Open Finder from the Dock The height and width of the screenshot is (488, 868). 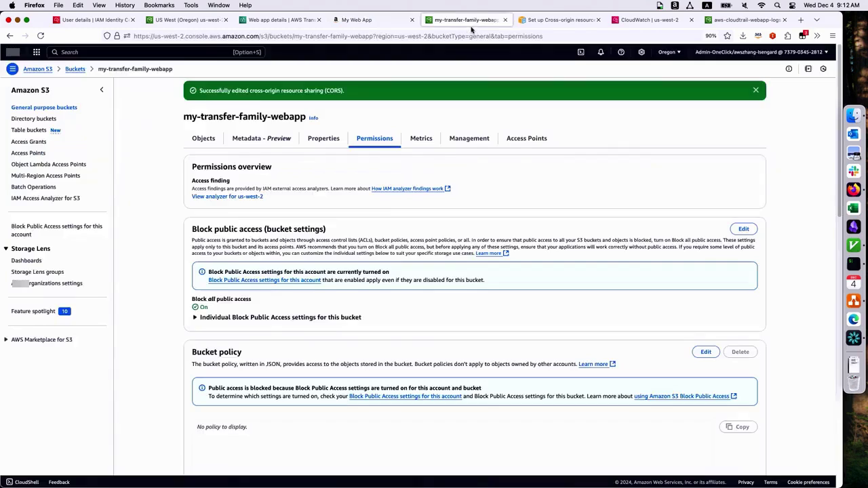(853, 116)
